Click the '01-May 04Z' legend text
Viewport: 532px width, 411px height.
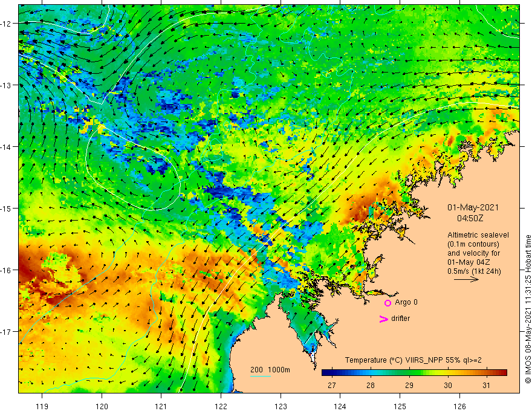pos(468,262)
